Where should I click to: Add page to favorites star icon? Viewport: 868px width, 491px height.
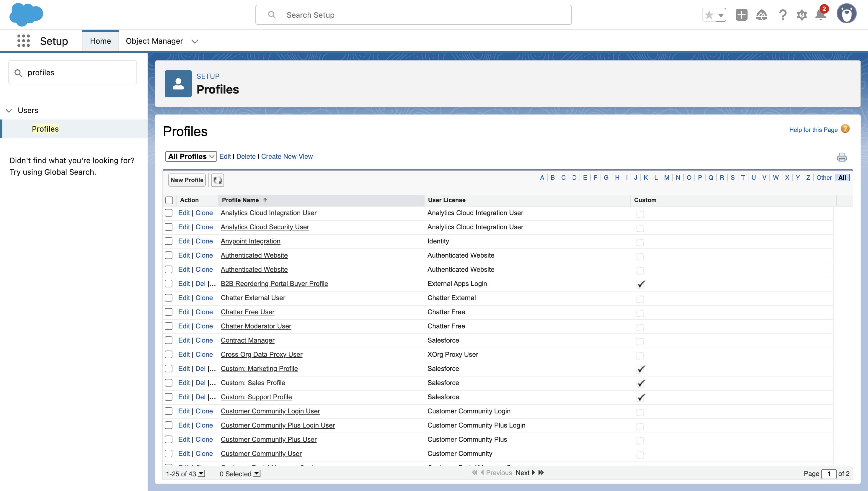709,15
